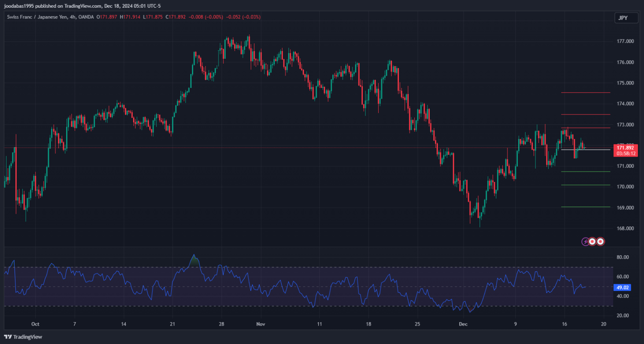Click the open value O171.897
Viewport: 644px width, 344px height.
point(107,17)
